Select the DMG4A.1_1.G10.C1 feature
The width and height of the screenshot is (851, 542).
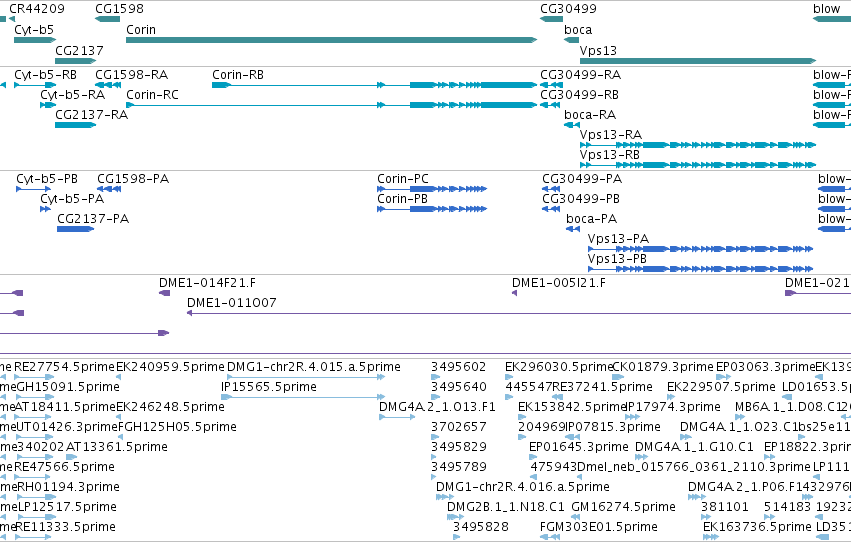(x=642, y=457)
